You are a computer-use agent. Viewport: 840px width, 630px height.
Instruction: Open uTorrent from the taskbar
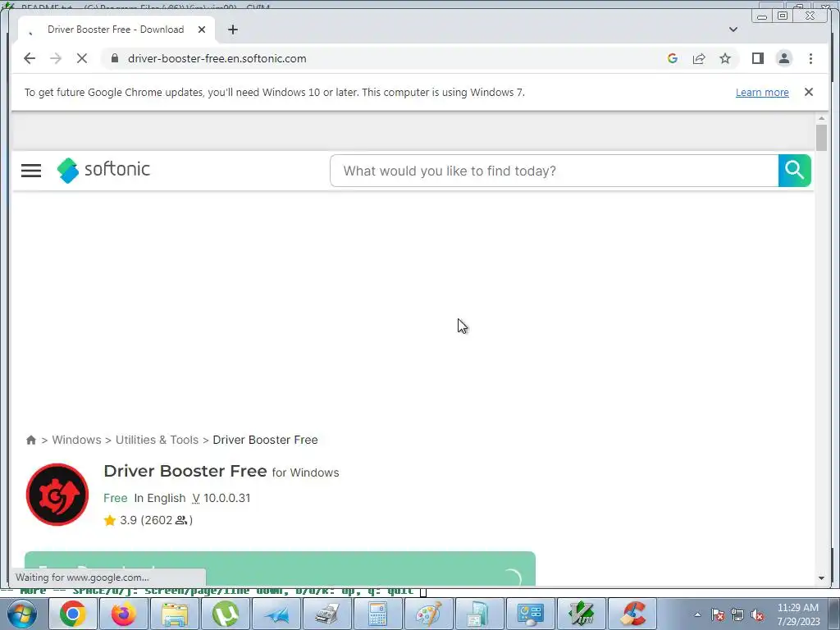226,614
